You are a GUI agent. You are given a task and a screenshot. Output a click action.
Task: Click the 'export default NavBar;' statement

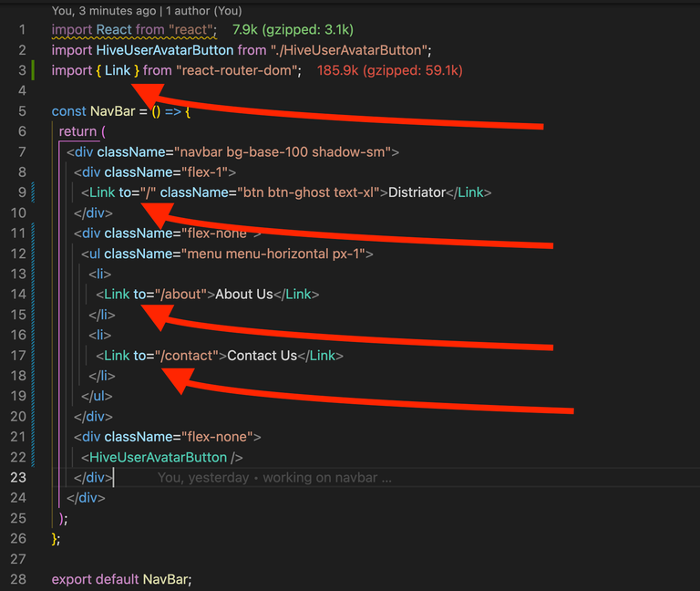pos(121,579)
